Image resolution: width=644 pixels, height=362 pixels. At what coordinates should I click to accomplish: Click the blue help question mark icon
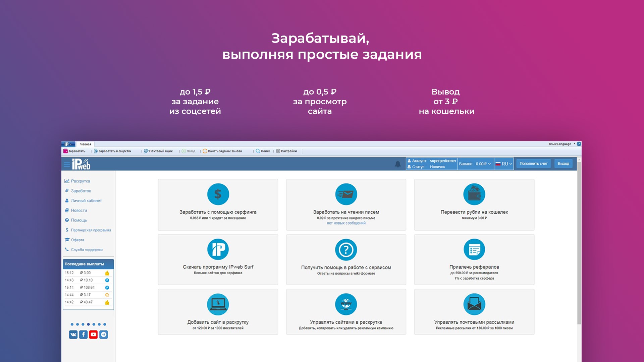[579, 144]
